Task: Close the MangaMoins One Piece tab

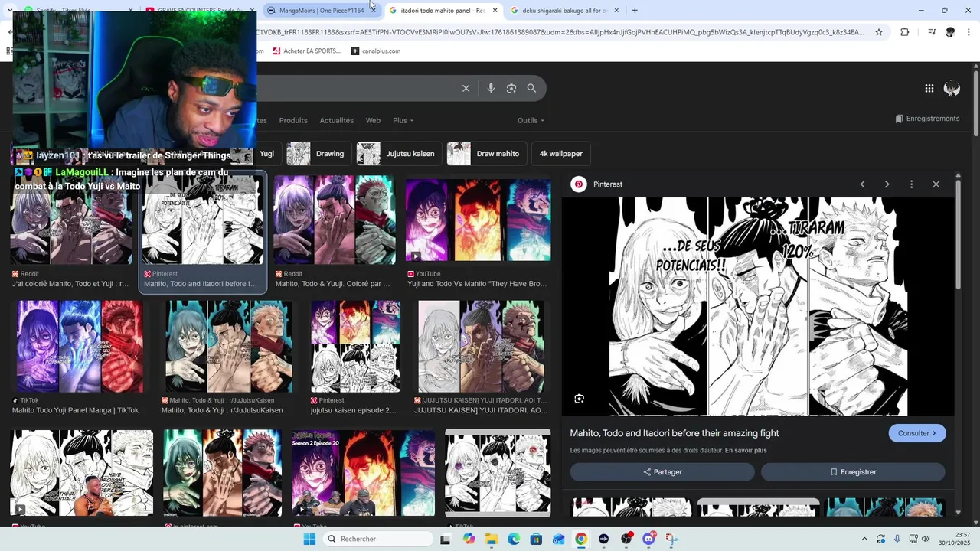Action: (373, 10)
